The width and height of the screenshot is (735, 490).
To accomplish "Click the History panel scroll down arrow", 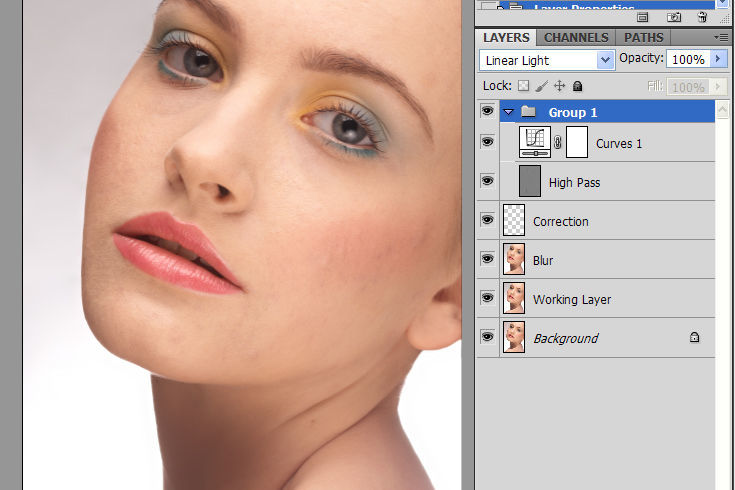I will click(722, 4).
